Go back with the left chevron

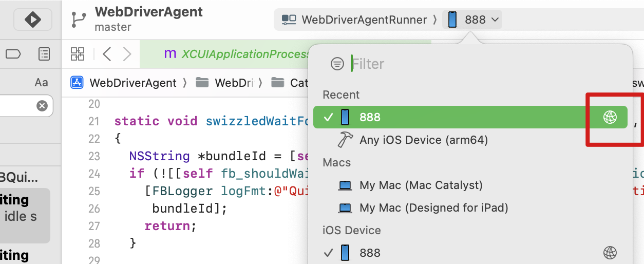107,54
